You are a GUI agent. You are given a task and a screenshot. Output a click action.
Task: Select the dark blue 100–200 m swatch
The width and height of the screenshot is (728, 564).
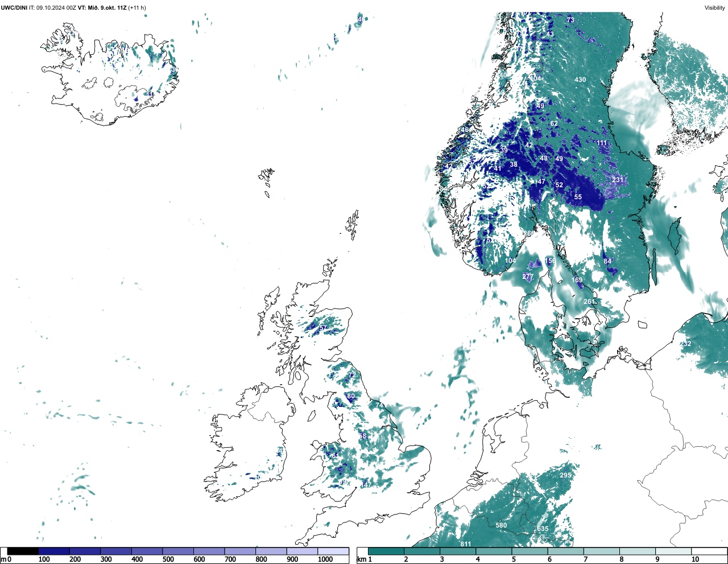coord(54,551)
